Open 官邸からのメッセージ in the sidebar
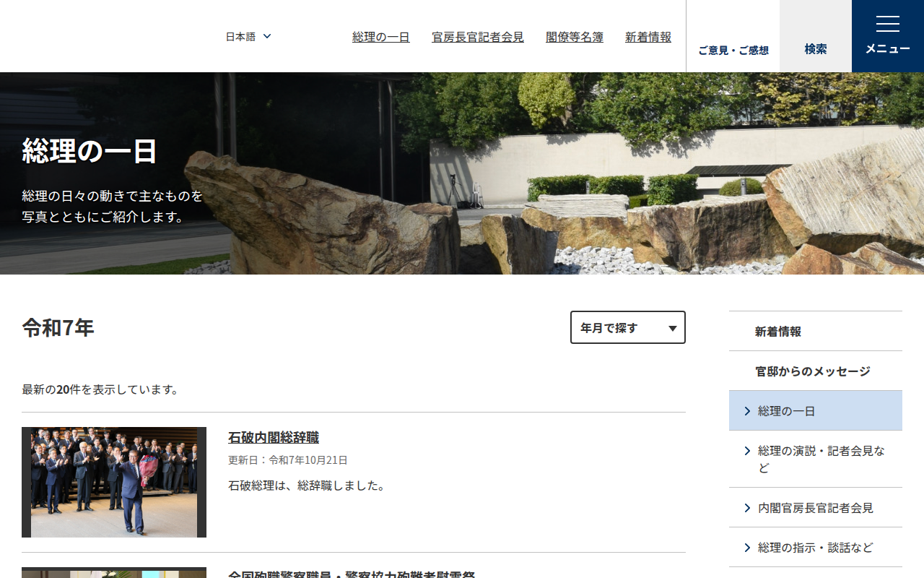The height and width of the screenshot is (578, 924). coord(816,371)
